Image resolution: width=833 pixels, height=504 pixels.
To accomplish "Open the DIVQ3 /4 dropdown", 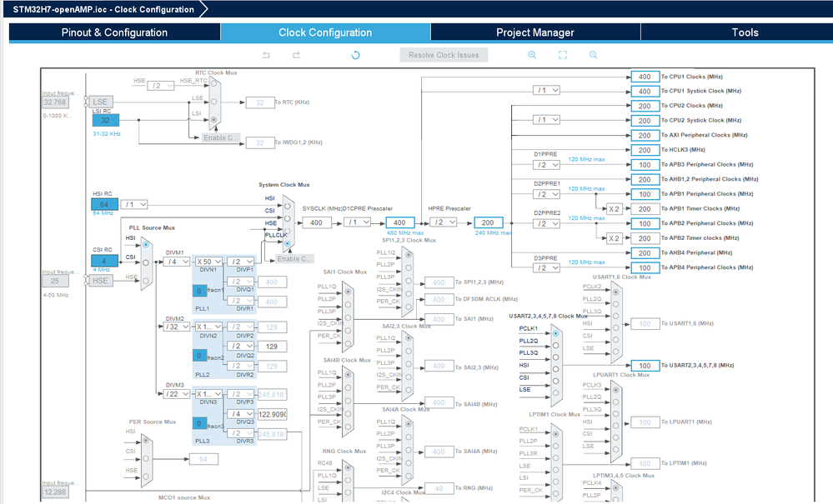I will (x=241, y=414).
